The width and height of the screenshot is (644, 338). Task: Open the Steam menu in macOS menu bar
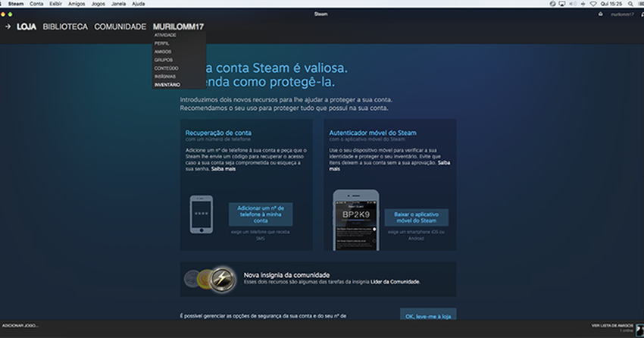[16, 4]
